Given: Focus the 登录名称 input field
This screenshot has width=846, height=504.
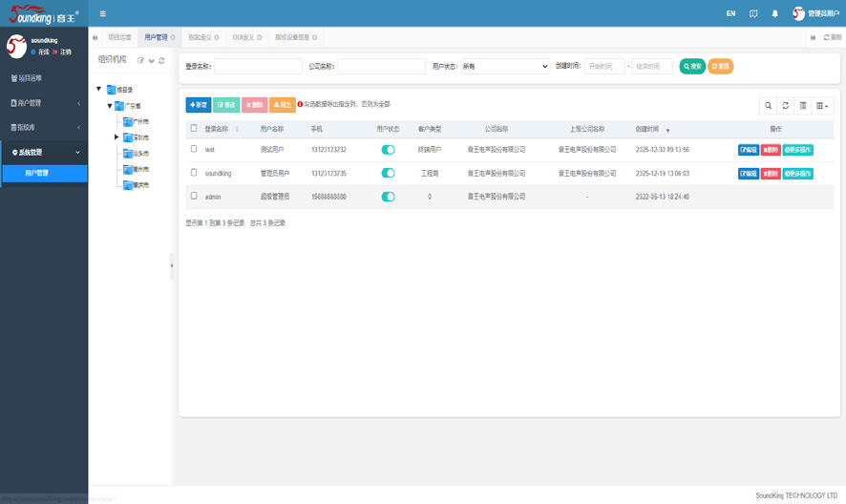Looking at the screenshot, I should click(259, 67).
